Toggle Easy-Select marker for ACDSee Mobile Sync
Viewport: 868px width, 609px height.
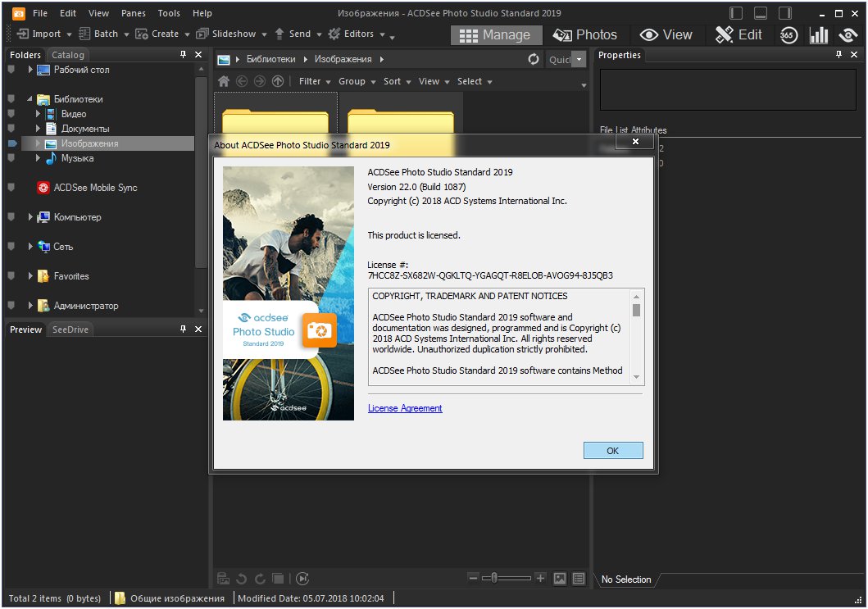click(x=11, y=188)
